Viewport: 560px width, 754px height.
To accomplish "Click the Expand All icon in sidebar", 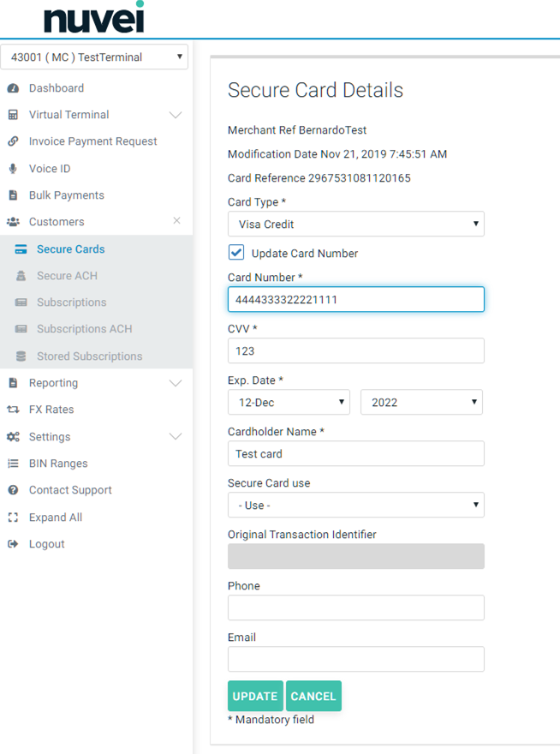I will pyautogui.click(x=13, y=518).
